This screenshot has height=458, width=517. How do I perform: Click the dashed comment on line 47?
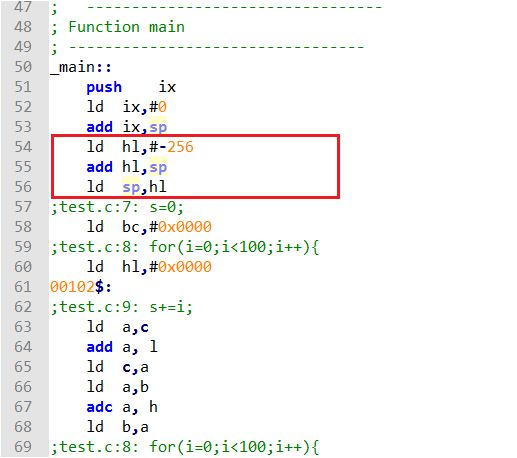(x=217, y=7)
